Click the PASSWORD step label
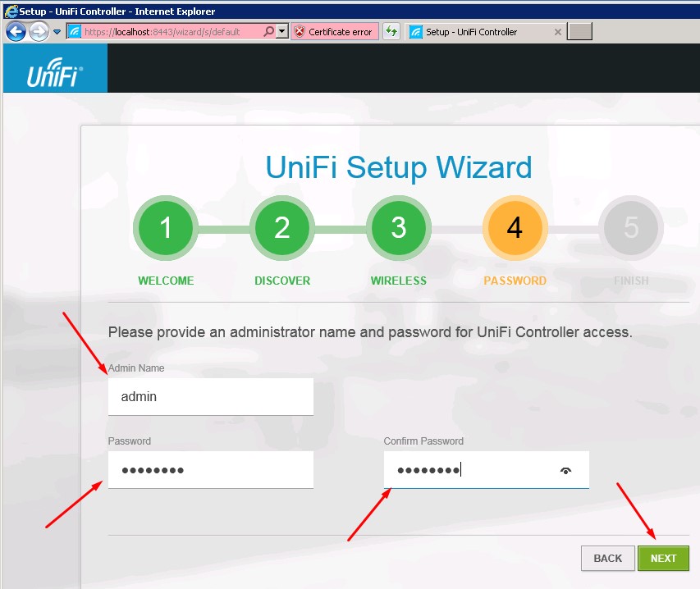 (515, 281)
